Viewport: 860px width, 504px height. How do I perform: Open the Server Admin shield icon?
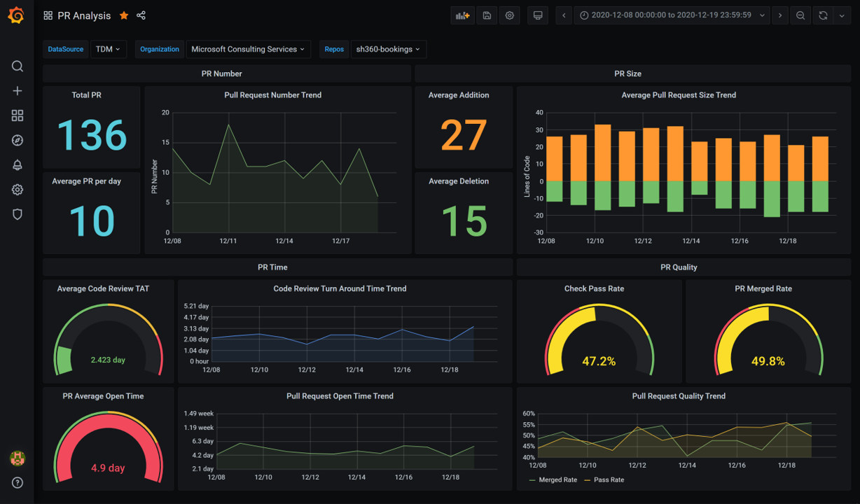[18, 214]
